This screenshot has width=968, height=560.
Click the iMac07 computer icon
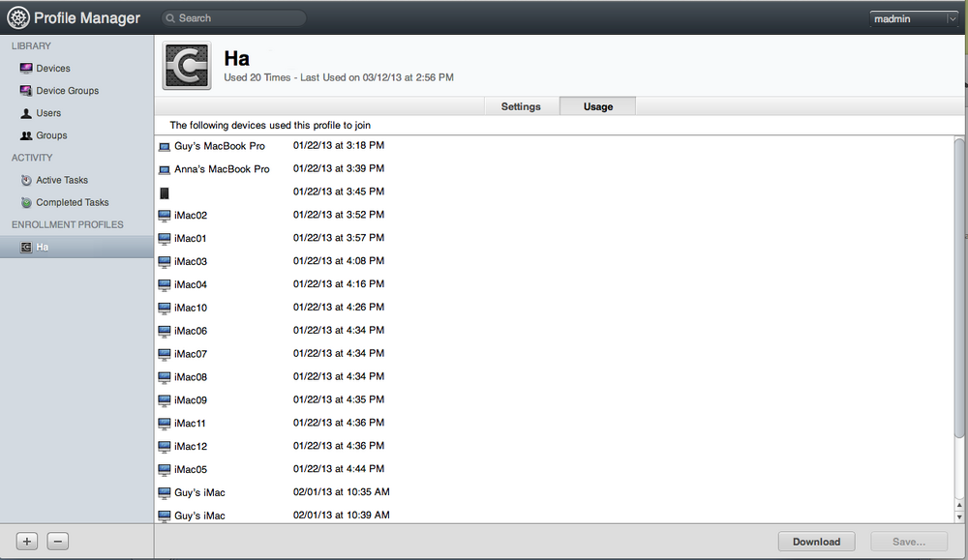pos(165,355)
